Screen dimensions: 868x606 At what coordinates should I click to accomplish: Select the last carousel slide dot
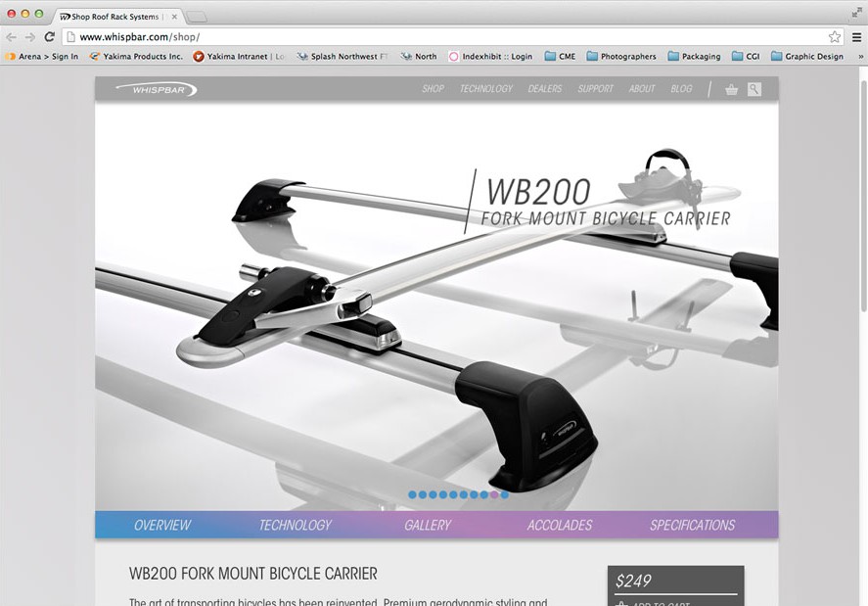[x=505, y=495]
